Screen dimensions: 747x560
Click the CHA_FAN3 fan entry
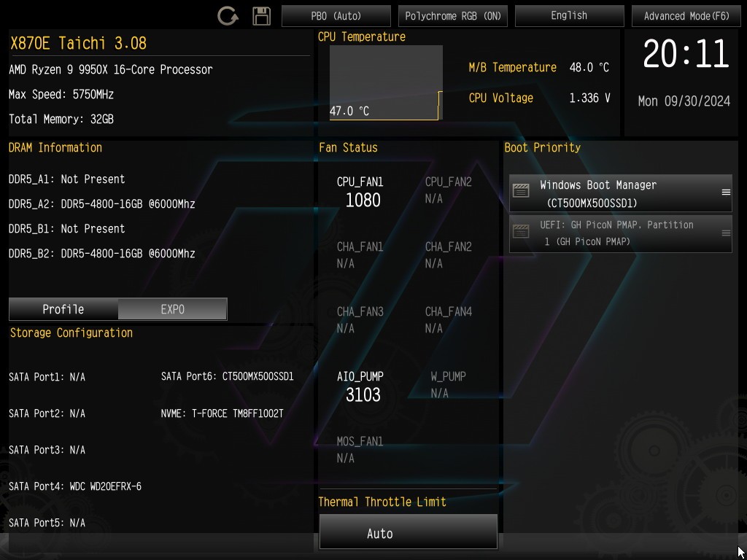(x=360, y=320)
